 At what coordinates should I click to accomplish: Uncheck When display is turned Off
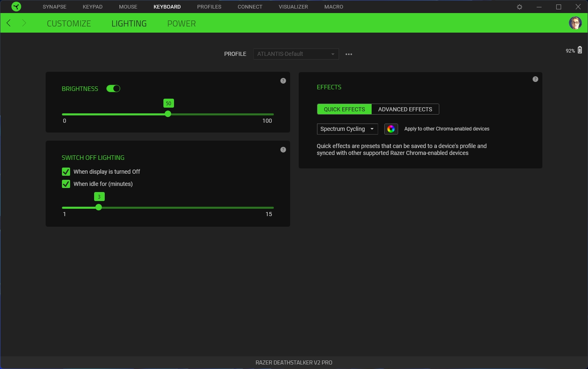pyautogui.click(x=66, y=172)
